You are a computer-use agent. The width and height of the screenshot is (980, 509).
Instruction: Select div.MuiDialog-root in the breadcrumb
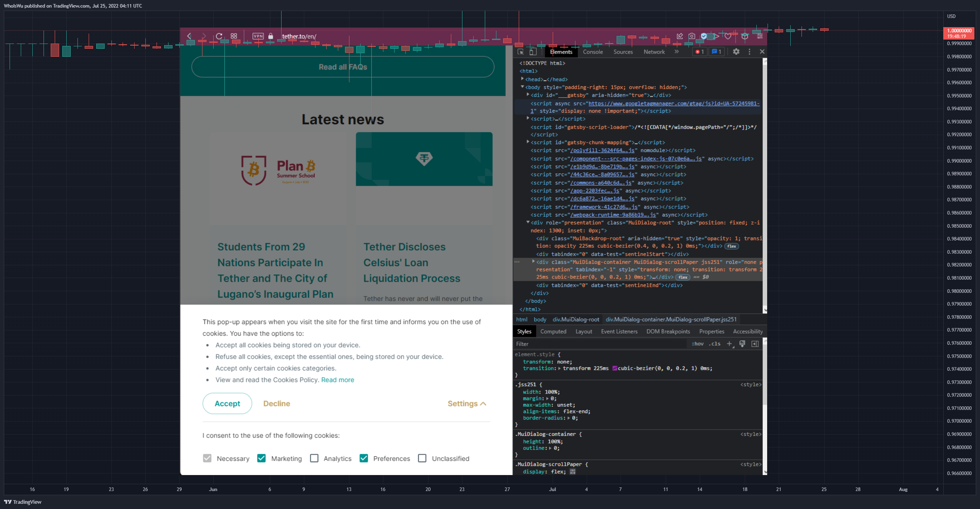point(576,320)
